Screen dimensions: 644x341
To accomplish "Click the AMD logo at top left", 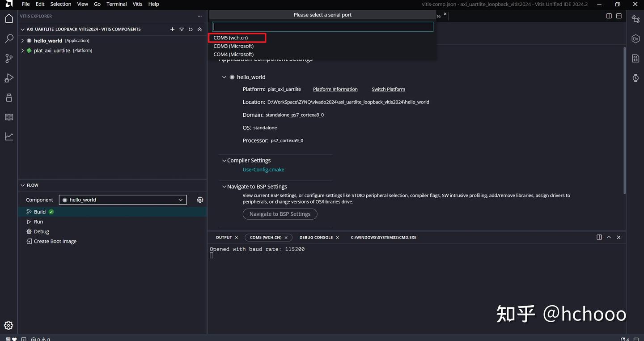I will point(9,4).
